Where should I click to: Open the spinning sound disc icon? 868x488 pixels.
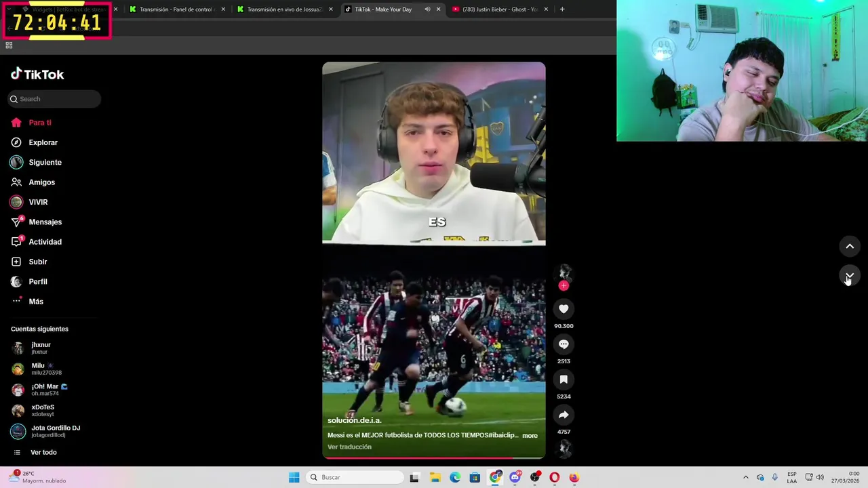pos(564,449)
